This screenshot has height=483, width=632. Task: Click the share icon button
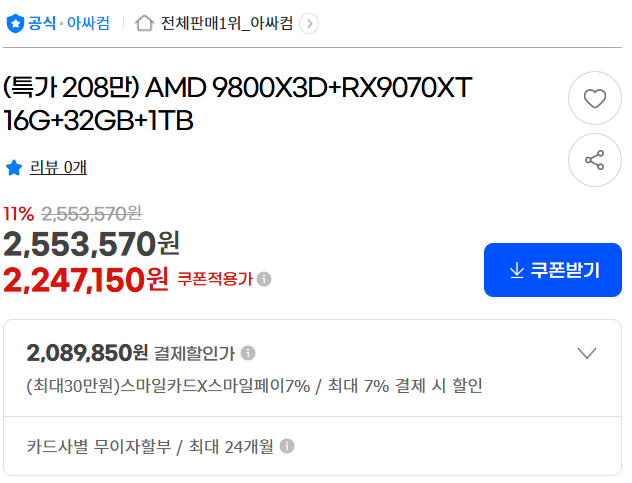pos(595,160)
